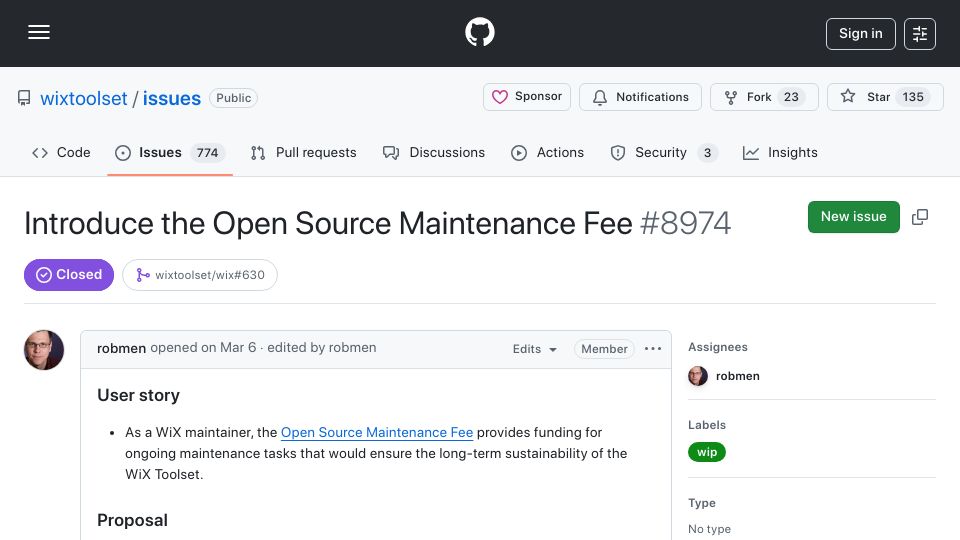Click the Star count 135
The height and width of the screenshot is (540, 960).
[x=912, y=97]
